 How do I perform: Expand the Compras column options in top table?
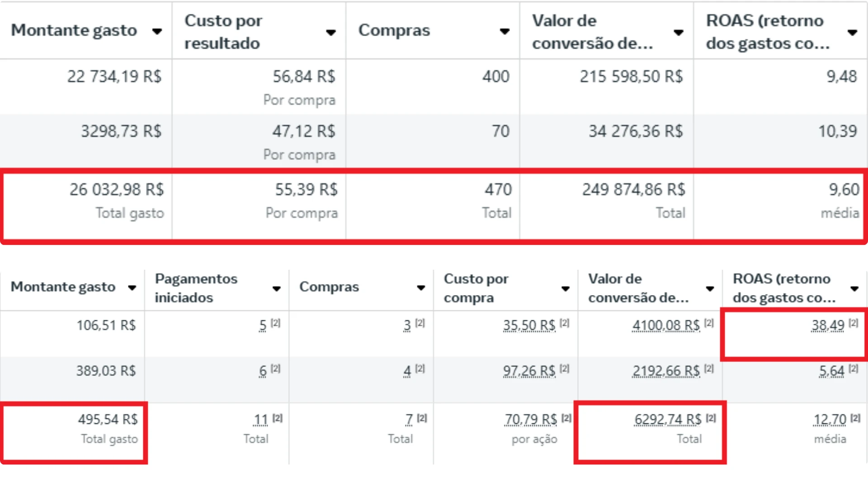504,32
